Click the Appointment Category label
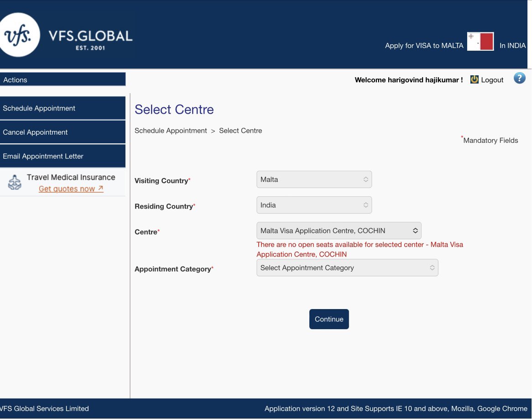The image size is (532, 420). [x=174, y=269]
